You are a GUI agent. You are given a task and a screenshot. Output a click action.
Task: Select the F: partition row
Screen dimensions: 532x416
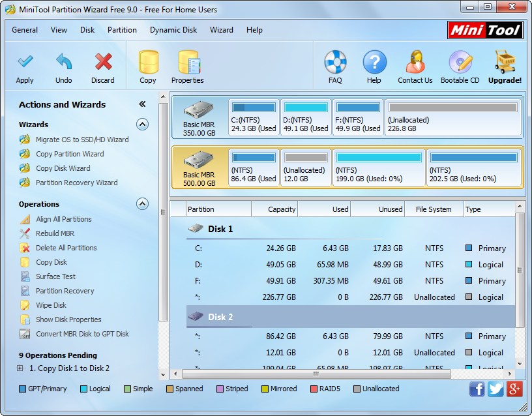(x=351, y=281)
